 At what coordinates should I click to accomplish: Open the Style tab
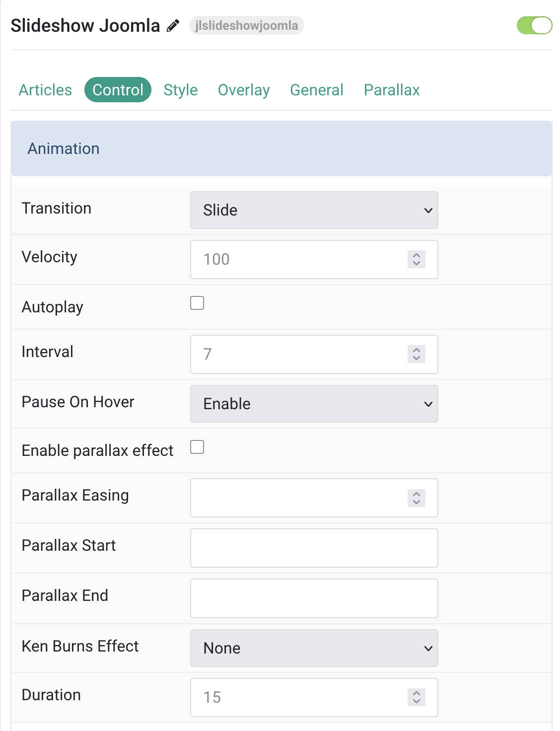click(x=181, y=90)
